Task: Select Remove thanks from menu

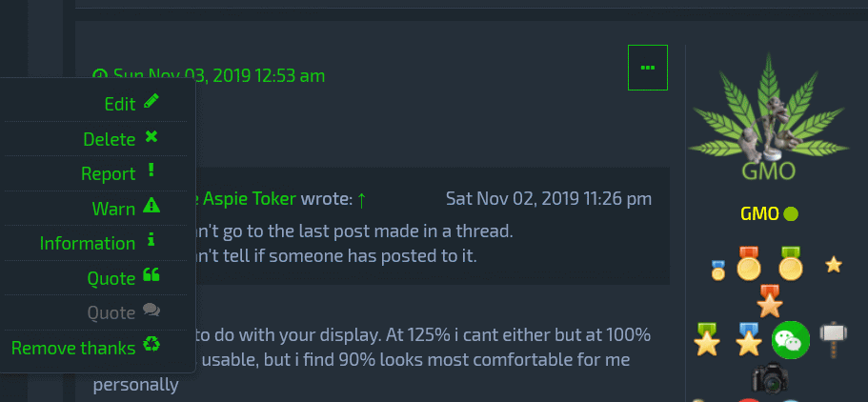Action: point(73,348)
